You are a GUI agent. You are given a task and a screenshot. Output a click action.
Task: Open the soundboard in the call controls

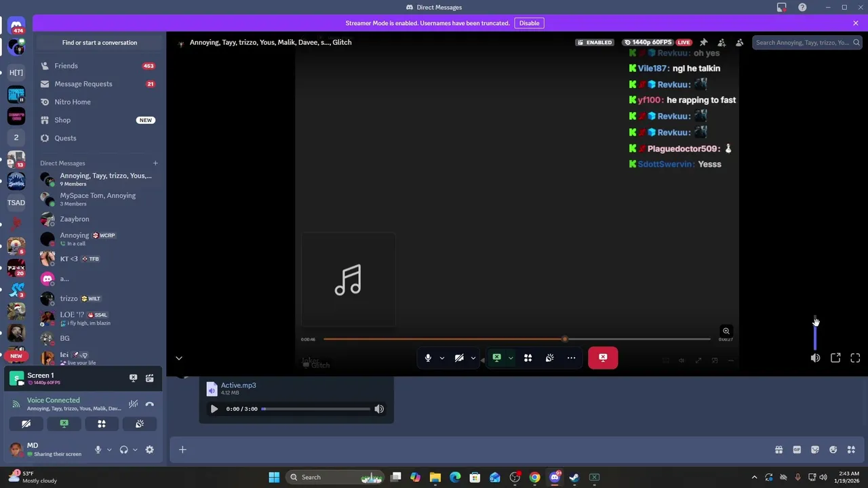(550, 358)
